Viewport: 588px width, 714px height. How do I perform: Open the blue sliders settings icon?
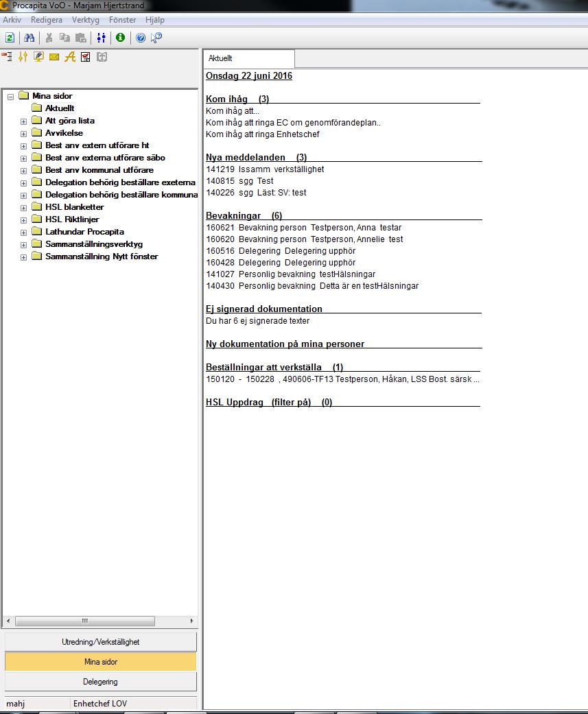(101, 38)
